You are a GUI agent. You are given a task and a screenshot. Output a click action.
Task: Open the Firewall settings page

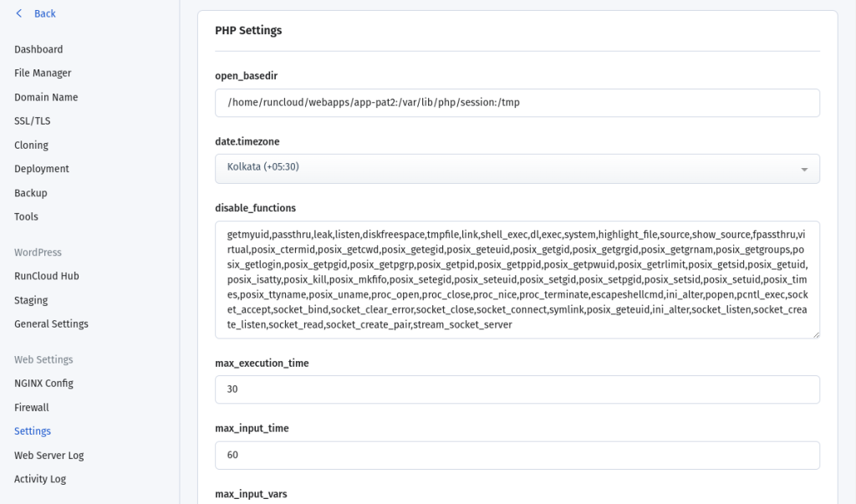[32, 407]
